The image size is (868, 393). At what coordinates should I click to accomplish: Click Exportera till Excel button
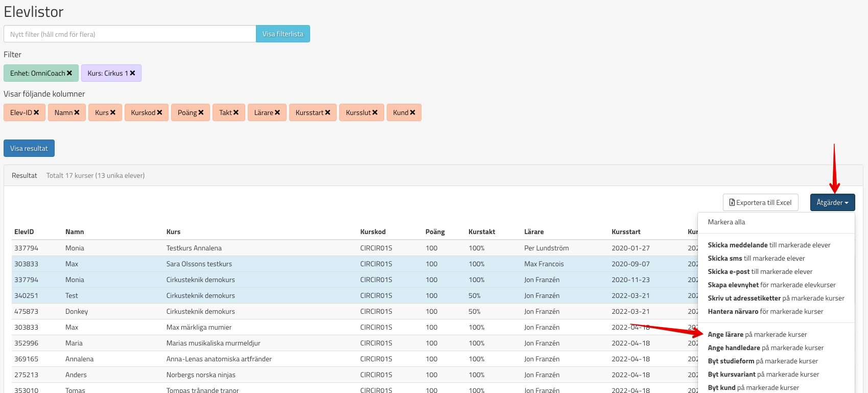pyautogui.click(x=760, y=202)
